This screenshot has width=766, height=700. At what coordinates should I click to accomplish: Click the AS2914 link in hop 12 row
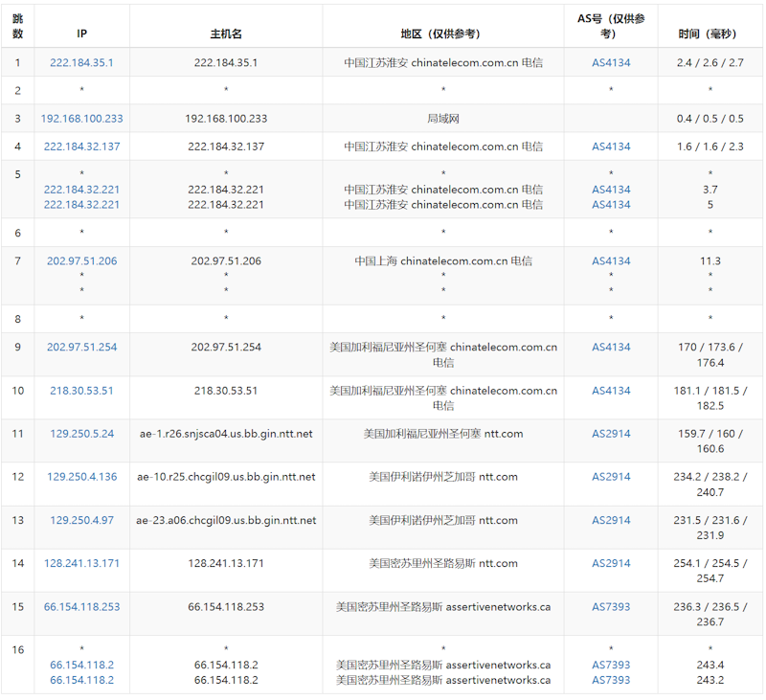[x=611, y=477]
